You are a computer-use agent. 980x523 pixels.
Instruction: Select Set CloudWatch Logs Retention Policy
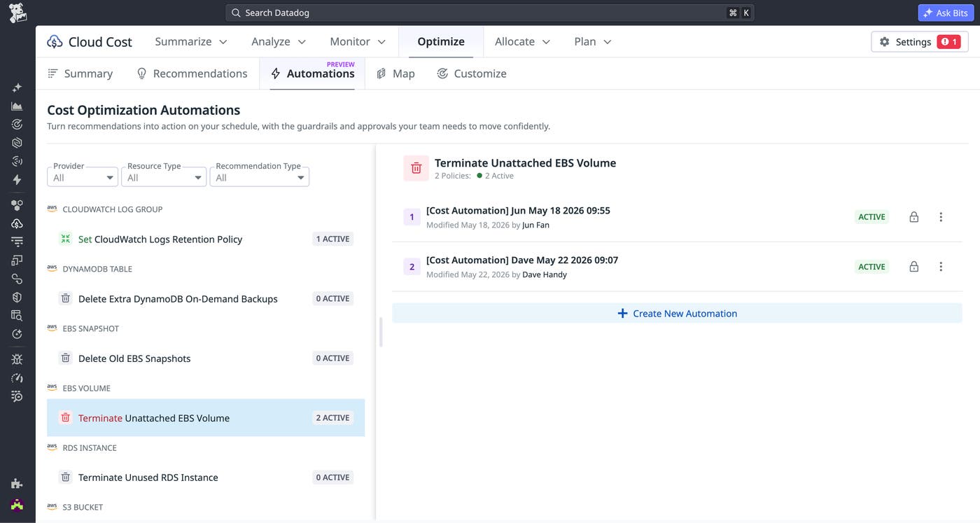206,239
